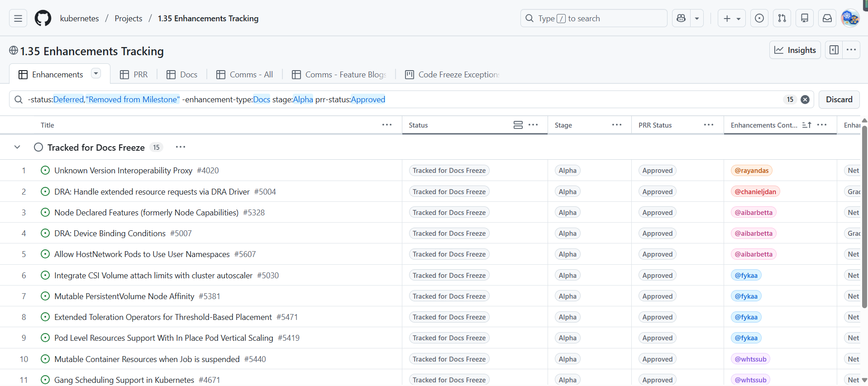Screen dimensions: 868x386
Task: Open the Enhancements view options dropdown
Action: [x=96, y=74]
